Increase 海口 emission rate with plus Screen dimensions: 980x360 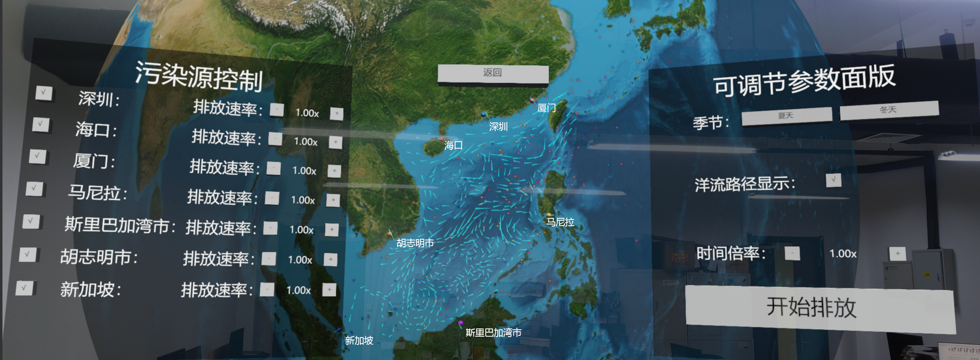(x=336, y=142)
